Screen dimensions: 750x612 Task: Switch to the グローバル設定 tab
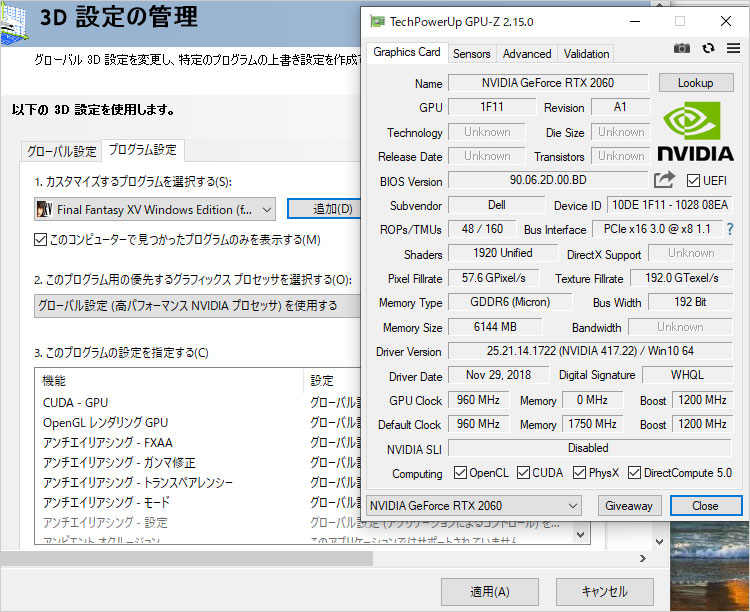pos(61,152)
